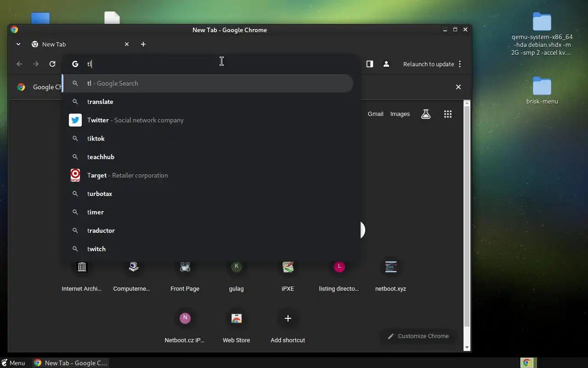The image size is (588, 368).
Task: Choose the teachhub suggestion
Action: pyautogui.click(x=208, y=157)
